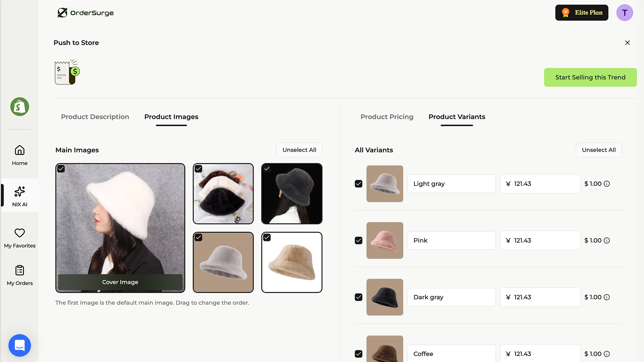Unselect all main images
This screenshot has width=644, height=362.
coord(299,150)
